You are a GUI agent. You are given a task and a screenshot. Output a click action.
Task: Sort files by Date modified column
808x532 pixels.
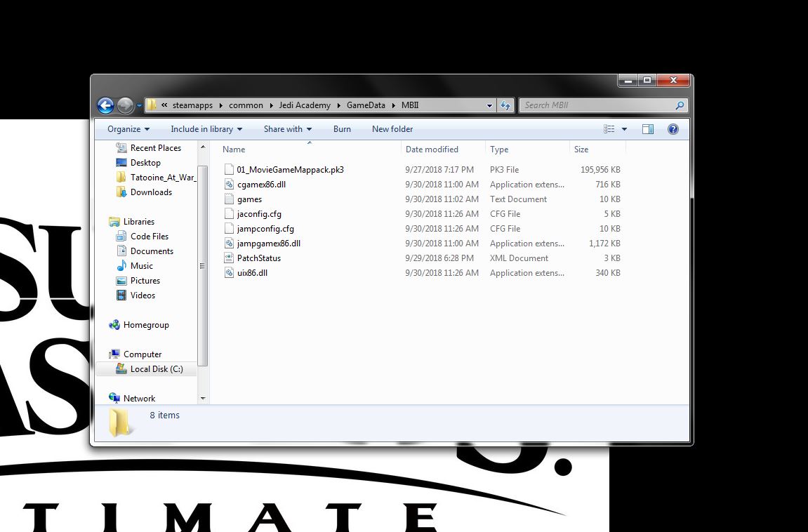[432, 149]
